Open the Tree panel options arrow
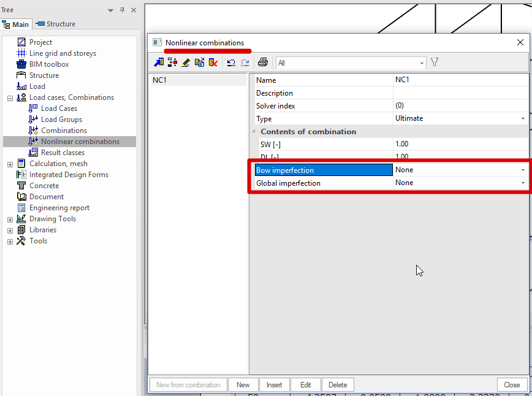The image size is (532, 396). point(110,10)
